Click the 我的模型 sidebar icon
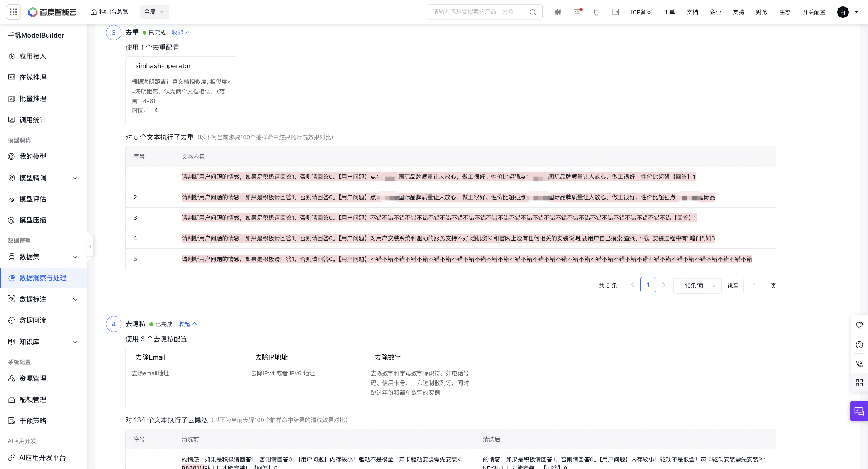Viewport: 868px width, 469px height. click(x=12, y=156)
